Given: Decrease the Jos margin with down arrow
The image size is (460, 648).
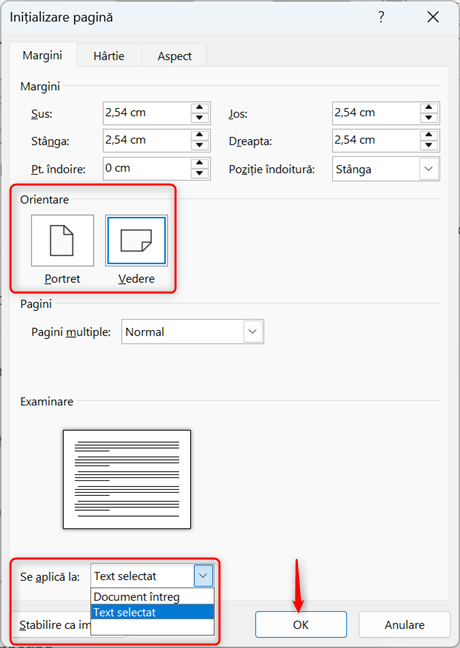Looking at the screenshot, I should [429, 118].
